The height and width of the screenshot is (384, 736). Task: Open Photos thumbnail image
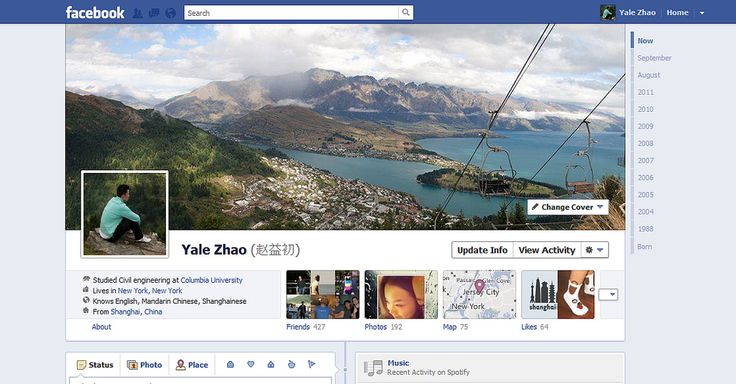401,294
